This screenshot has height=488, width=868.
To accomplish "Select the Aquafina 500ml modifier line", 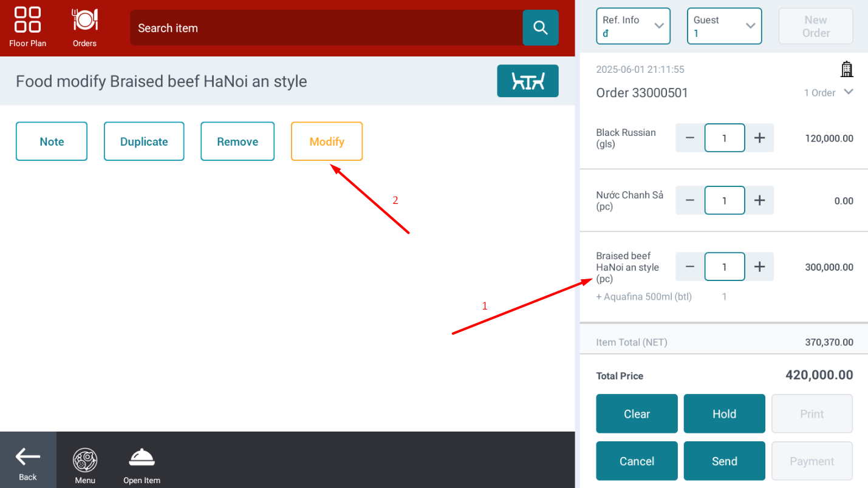I will 644,297.
